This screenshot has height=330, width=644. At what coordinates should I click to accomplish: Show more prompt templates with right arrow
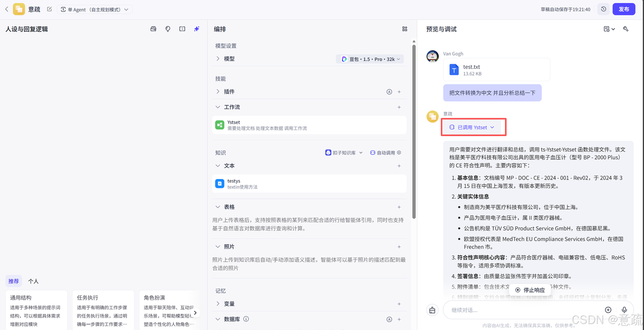coord(195,313)
